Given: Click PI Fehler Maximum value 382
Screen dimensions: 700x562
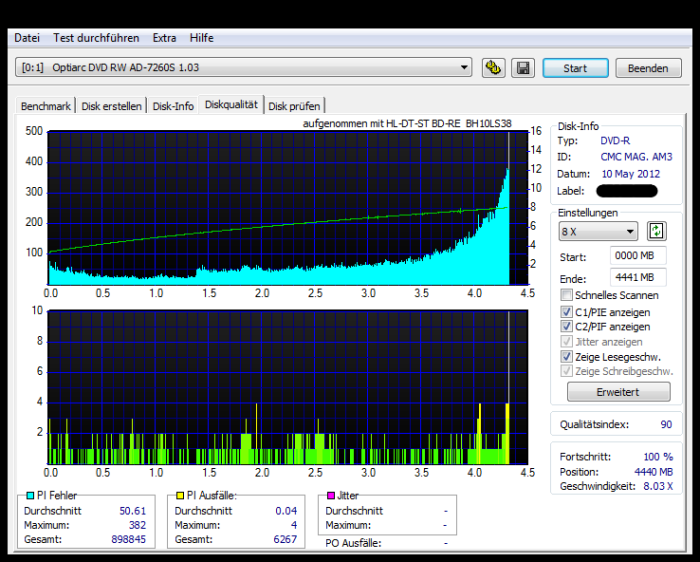Looking at the screenshot, I should (137, 525).
